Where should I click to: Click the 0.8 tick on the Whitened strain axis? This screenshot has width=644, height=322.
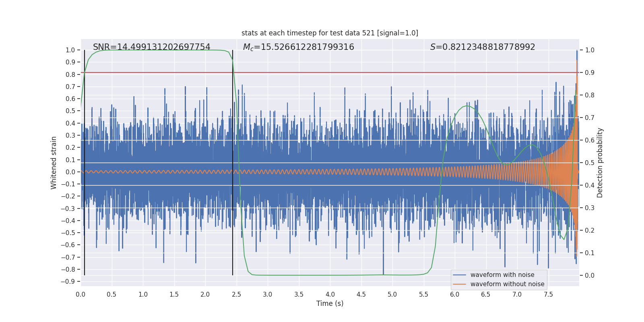[70, 74]
